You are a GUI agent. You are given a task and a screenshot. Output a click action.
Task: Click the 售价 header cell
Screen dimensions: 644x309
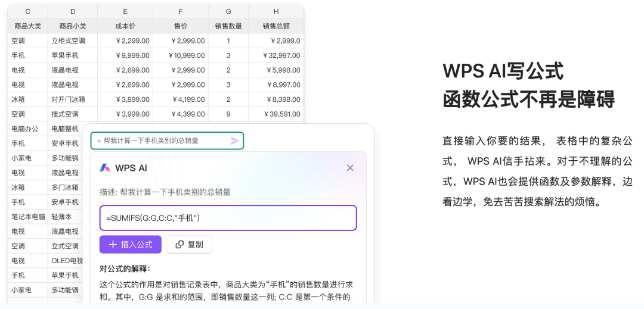[181, 26]
